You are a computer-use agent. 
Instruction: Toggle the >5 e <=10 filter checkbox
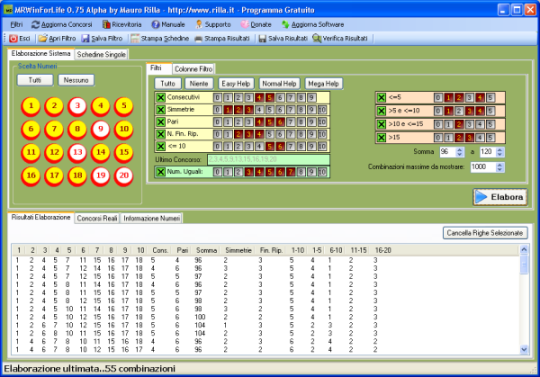pos(381,111)
